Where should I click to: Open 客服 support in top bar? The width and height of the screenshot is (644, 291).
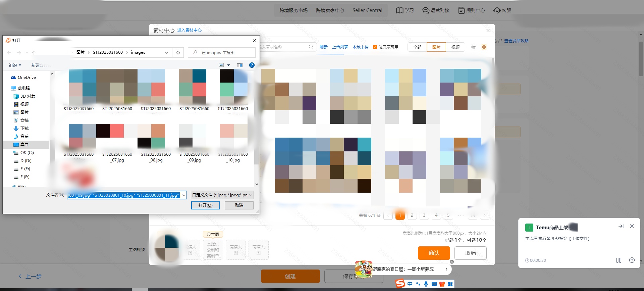click(x=502, y=10)
